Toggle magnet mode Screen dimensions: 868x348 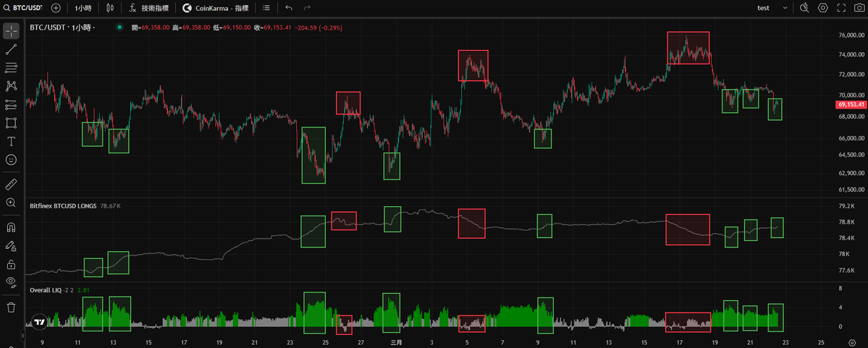pos(11,227)
